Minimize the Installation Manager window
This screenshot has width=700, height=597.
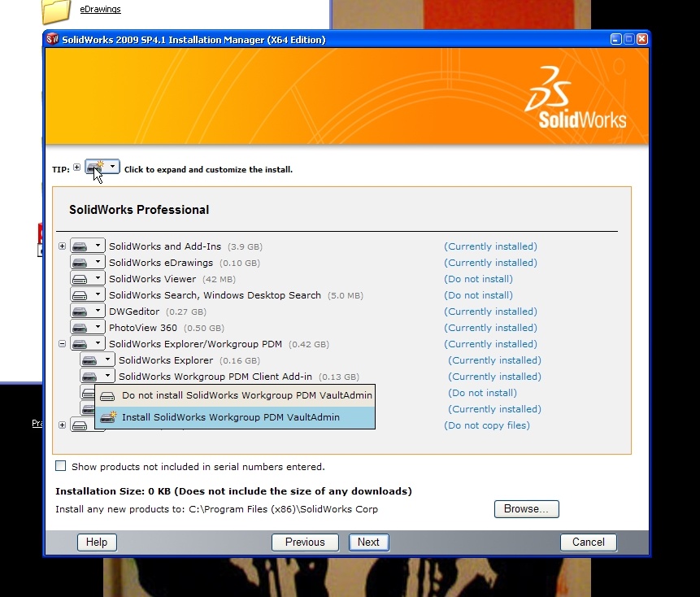[615, 39]
